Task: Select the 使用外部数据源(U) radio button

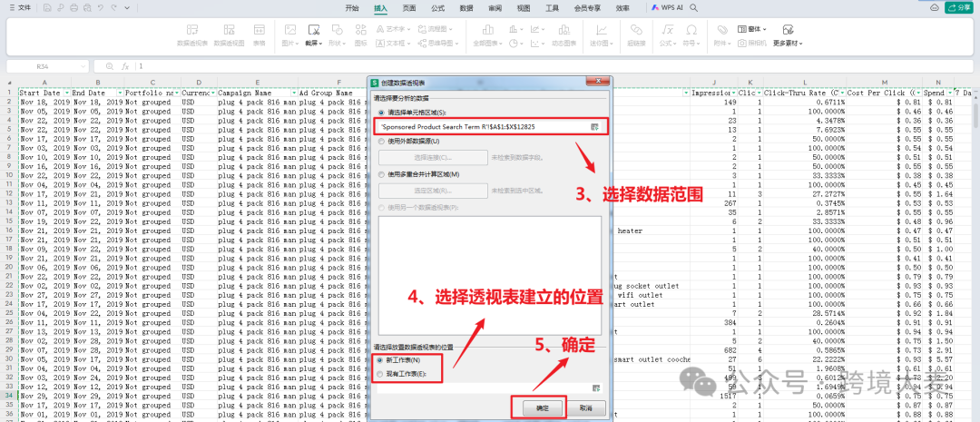Action: [x=381, y=142]
